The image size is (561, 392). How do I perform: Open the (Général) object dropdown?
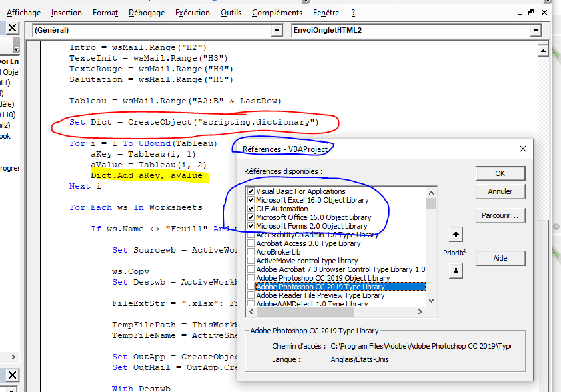280,31
